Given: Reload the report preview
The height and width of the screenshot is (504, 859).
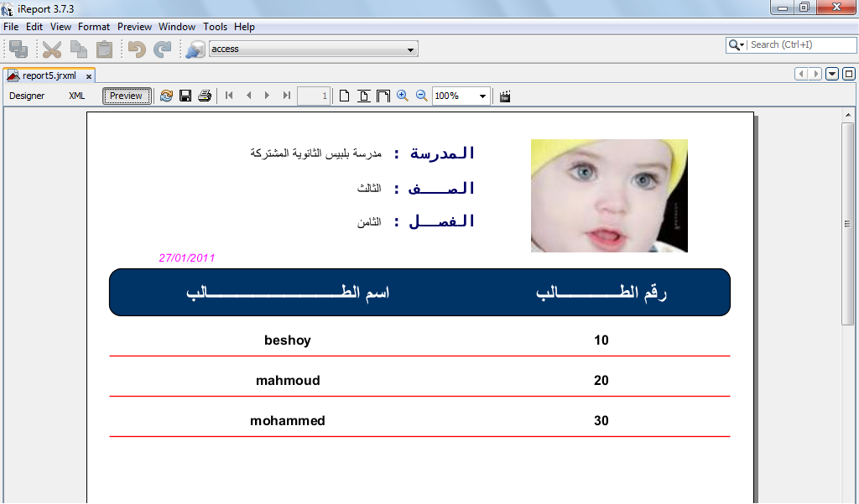Looking at the screenshot, I should pyautogui.click(x=166, y=96).
